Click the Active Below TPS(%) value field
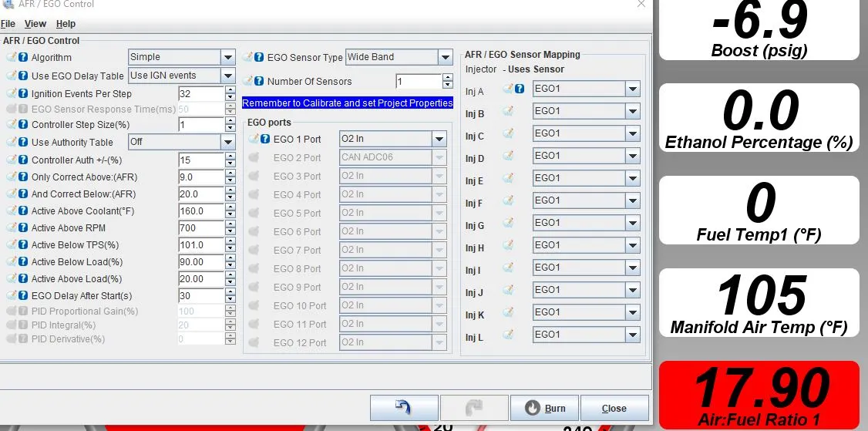Image resolution: width=868 pixels, height=431 pixels. (x=201, y=245)
